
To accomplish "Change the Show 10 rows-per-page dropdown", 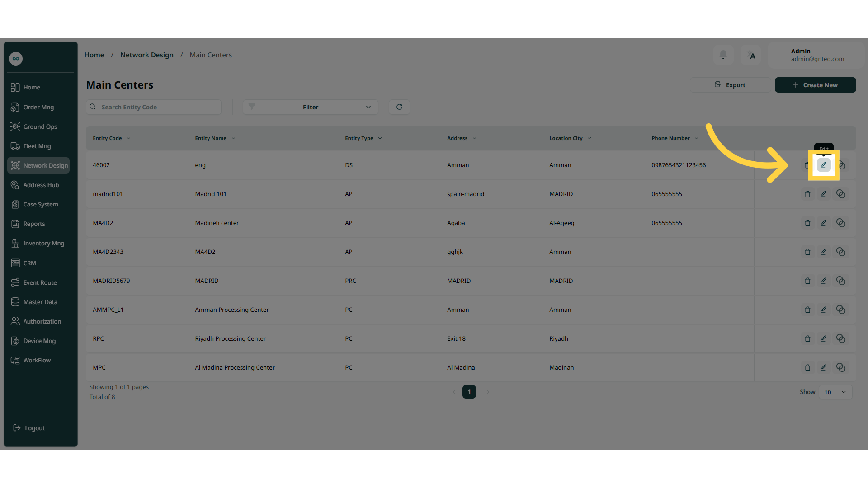I will [835, 392].
